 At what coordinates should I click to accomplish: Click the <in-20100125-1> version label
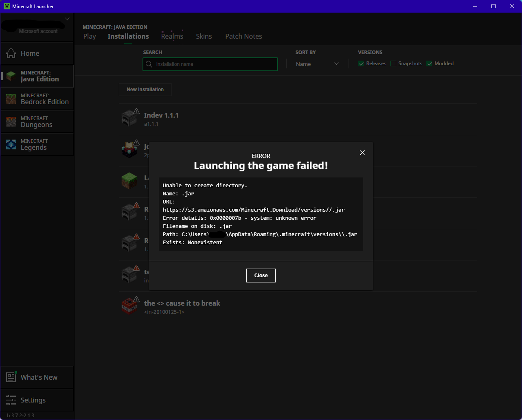click(164, 312)
